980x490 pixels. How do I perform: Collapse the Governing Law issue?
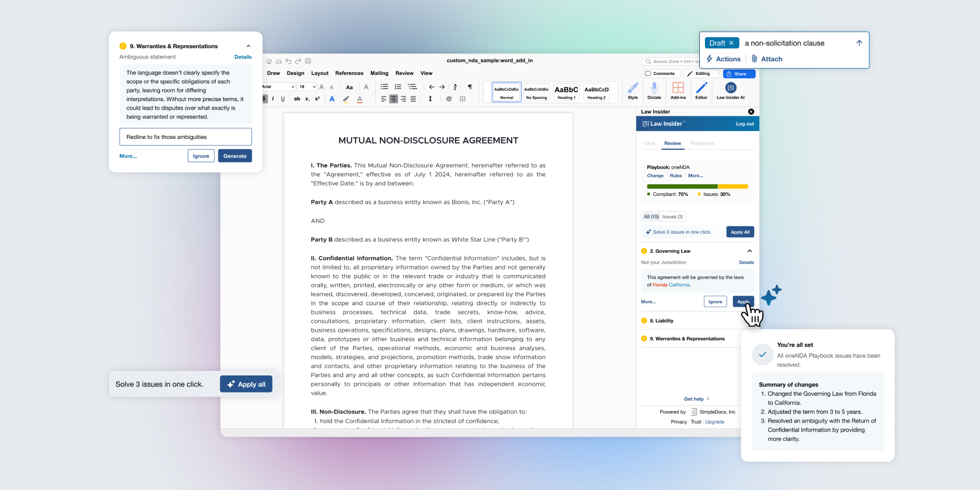click(750, 251)
